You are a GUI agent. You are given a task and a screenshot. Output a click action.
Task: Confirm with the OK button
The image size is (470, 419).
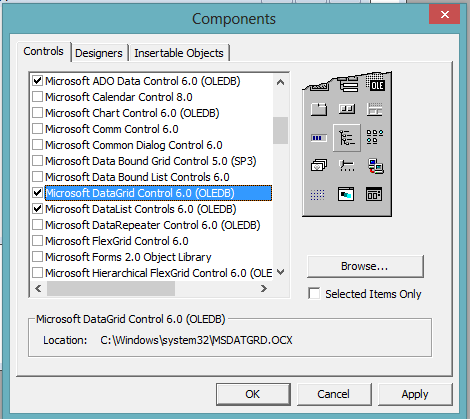pos(253,394)
